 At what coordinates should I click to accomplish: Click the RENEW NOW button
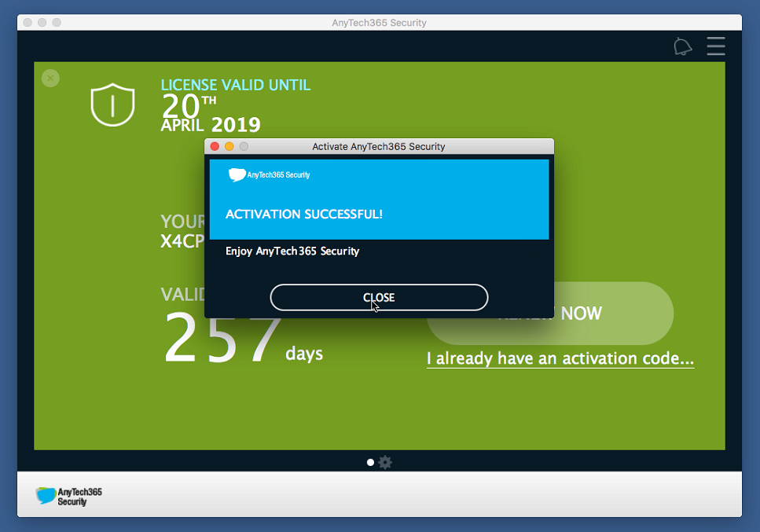550,314
